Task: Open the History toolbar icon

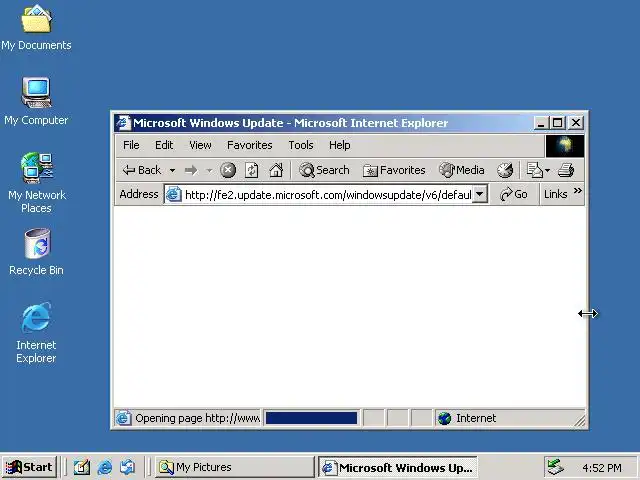Action: (505, 170)
